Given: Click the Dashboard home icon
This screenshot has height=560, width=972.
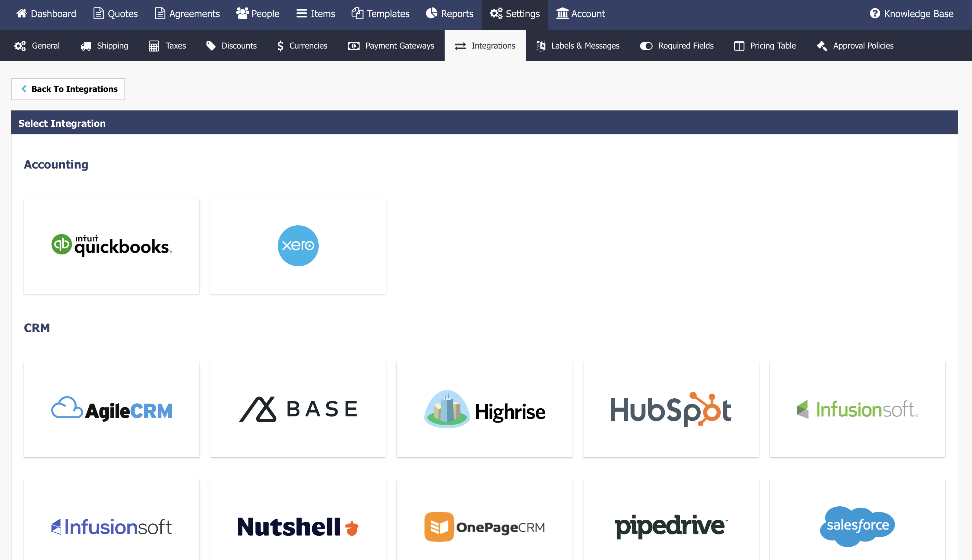Looking at the screenshot, I should pyautogui.click(x=22, y=13).
